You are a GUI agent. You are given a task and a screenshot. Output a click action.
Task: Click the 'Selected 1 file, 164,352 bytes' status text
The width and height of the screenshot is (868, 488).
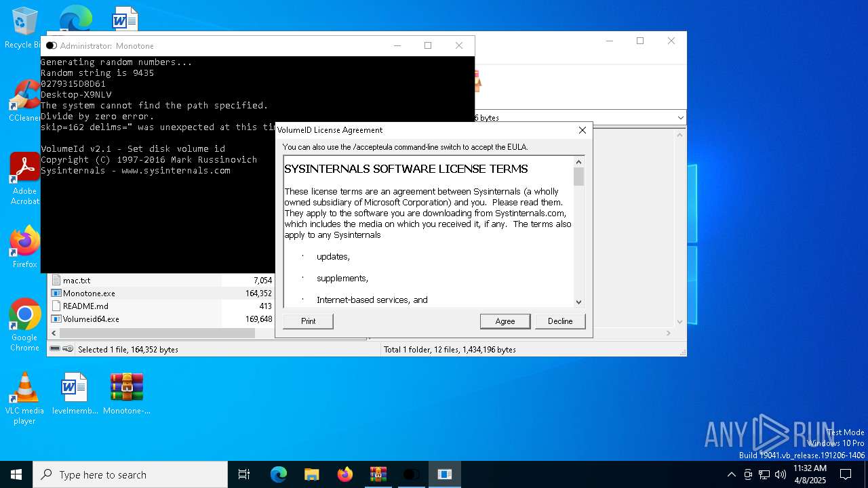pos(128,350)
